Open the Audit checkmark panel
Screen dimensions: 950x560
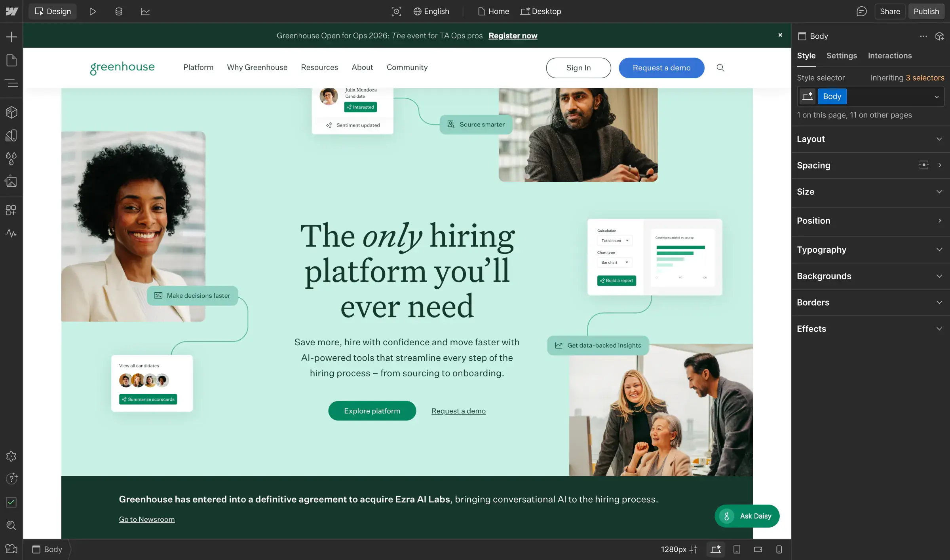pos(11,502)
